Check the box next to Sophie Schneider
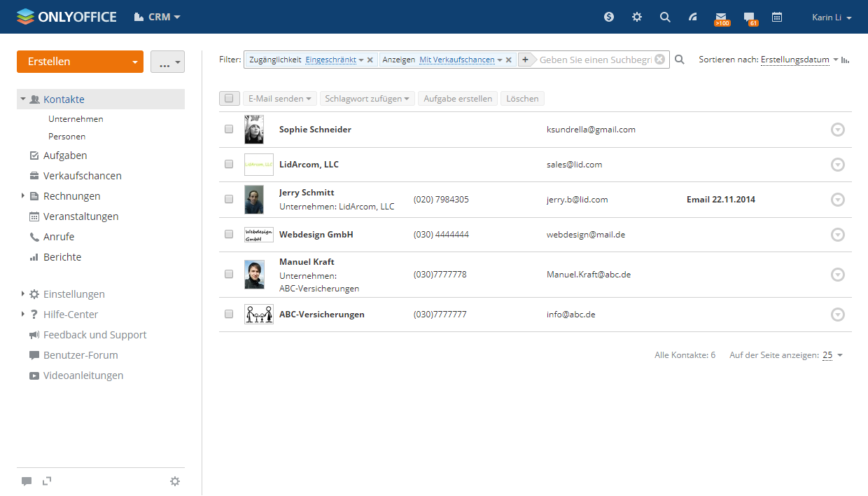 229,130
